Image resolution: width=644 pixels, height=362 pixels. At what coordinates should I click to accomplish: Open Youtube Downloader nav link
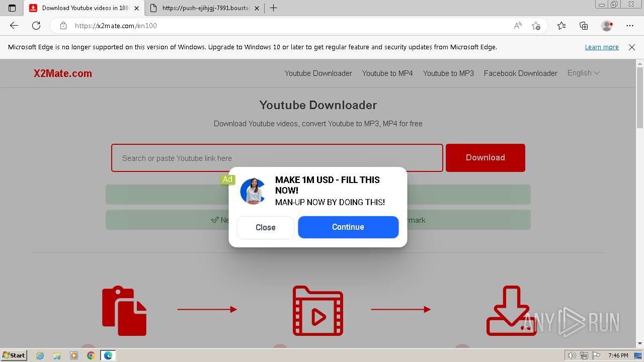318,73
